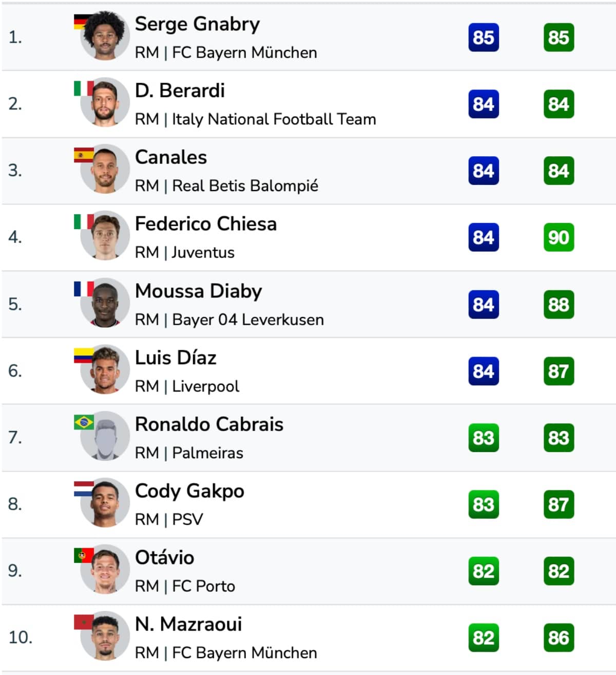The image size is (616, 675).
Task: Click the Portuguese flag icon beside Otávio
Action: 84,555
